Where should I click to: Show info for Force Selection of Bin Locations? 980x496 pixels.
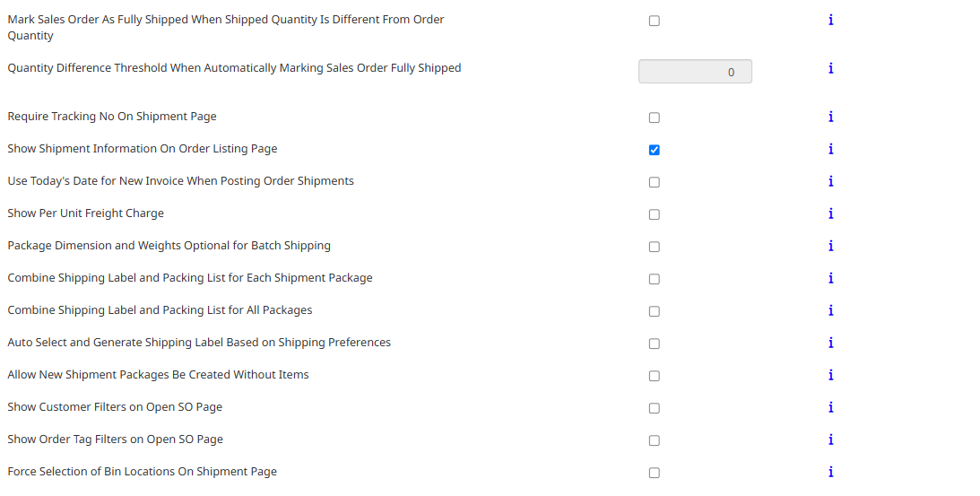pyautogui.click(x=830, y=472)
